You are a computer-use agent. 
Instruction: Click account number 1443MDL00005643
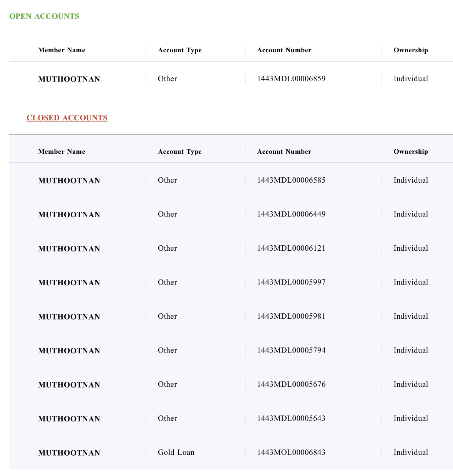[x=291, y=418]
